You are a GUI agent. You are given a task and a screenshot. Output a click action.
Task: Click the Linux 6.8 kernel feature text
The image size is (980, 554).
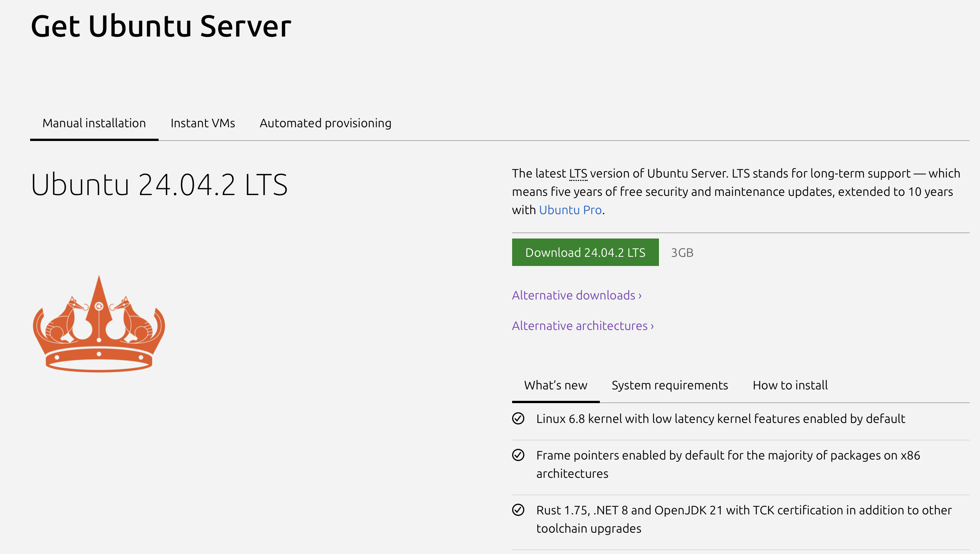(x=720, y=419)
